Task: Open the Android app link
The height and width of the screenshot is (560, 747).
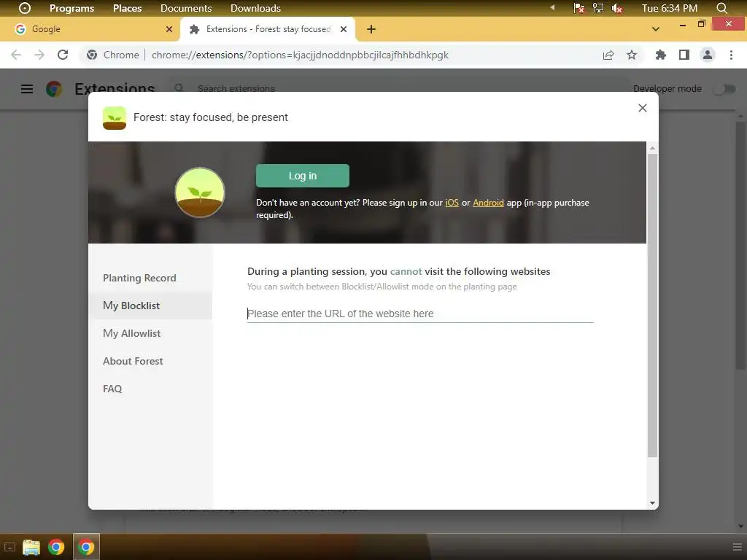Action: pos(488,203)
